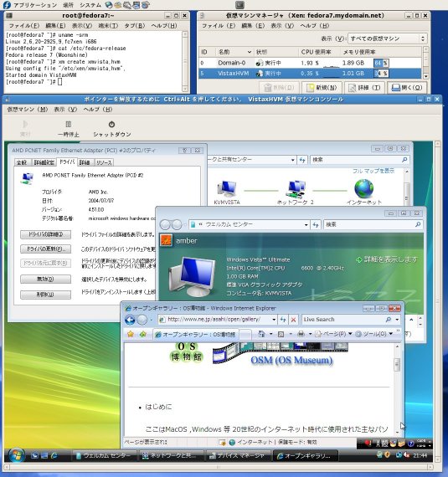Click the ネットワーク 2 network icon
Image resolution: width=448 pixels, height=477 pixels.
coord(296,189)
